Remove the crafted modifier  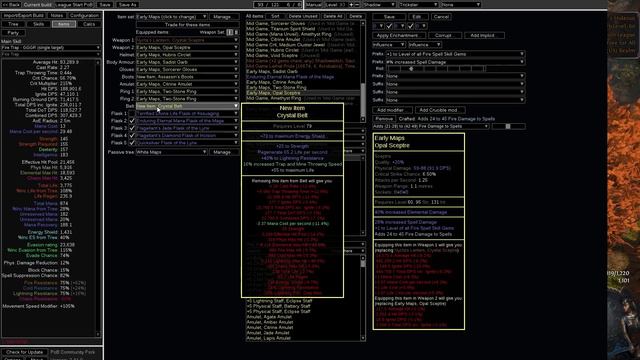(384, 119)
